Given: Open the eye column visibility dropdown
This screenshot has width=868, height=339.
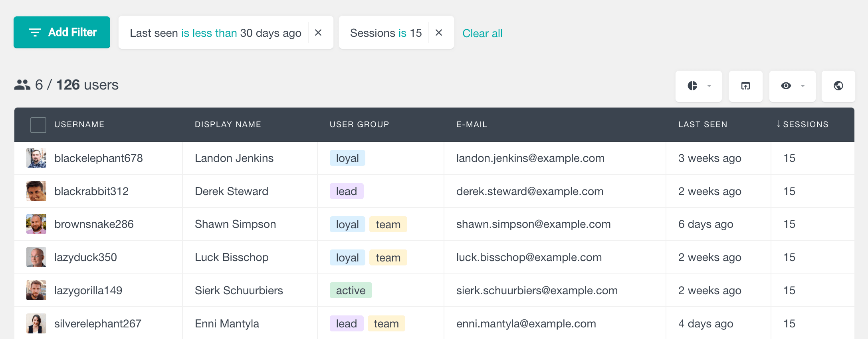Looking at the screenshot, I should pyautogui.click(x=792, y=86).
